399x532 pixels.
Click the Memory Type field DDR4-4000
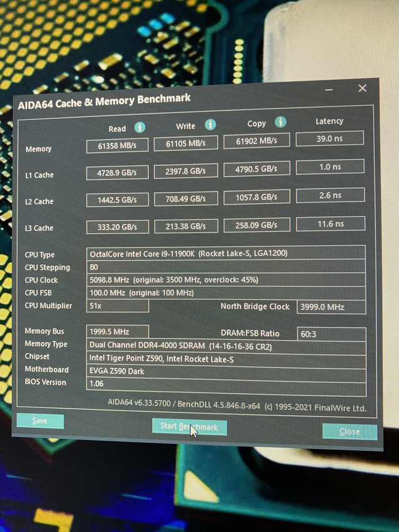pyautogui.click(x=226, y=346)
